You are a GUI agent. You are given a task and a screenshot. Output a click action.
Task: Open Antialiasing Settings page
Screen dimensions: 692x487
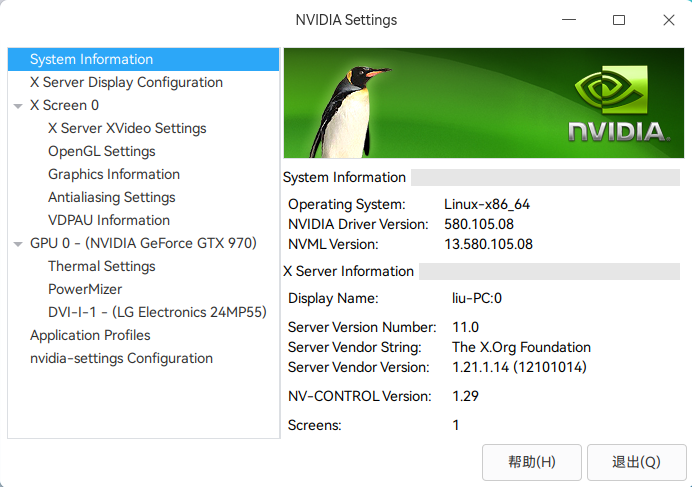pos(112,197)
